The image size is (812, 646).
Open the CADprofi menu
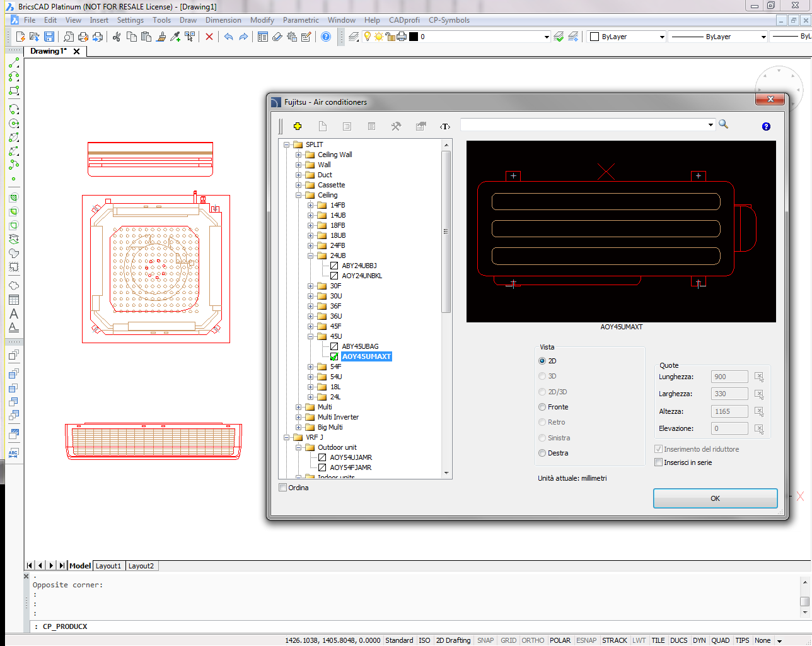[404, 20]
